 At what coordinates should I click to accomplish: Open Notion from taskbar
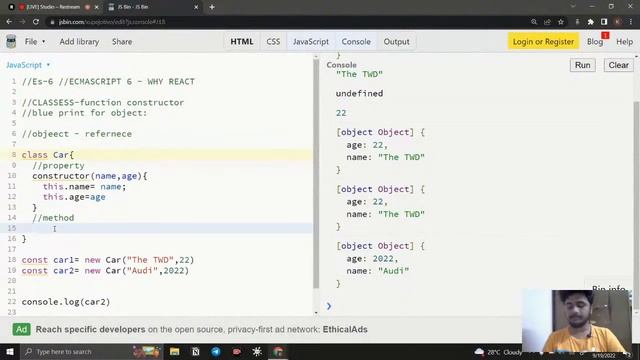pyautogui.click(x=196, y=351)
